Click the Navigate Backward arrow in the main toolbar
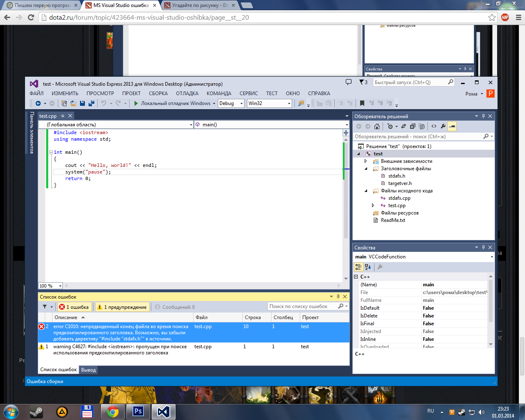 [x=38, y=103]
